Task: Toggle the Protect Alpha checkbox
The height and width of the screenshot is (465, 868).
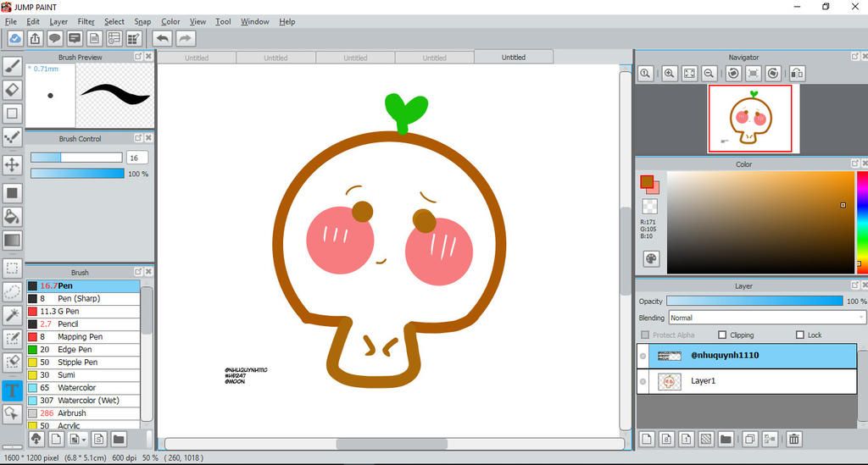Action: point(645,335)
